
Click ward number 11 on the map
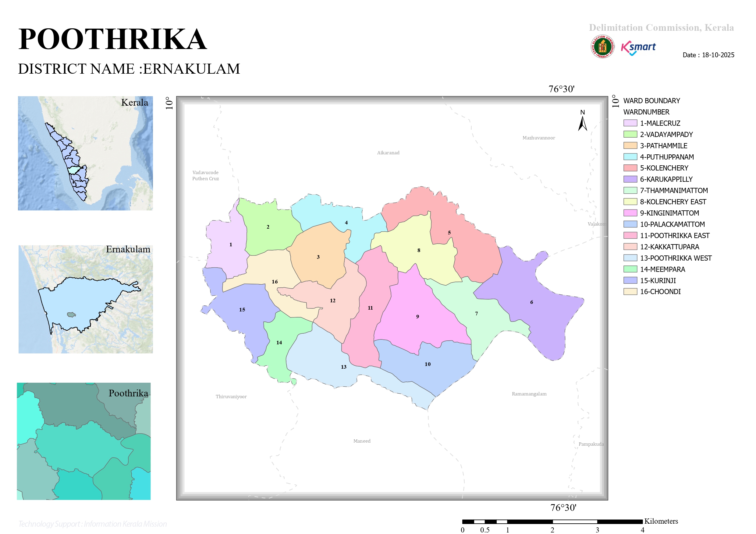[370, 307]
